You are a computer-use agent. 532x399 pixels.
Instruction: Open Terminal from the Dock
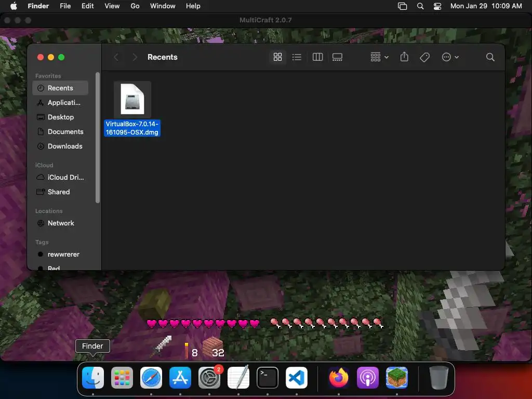[x=268, y=378]
